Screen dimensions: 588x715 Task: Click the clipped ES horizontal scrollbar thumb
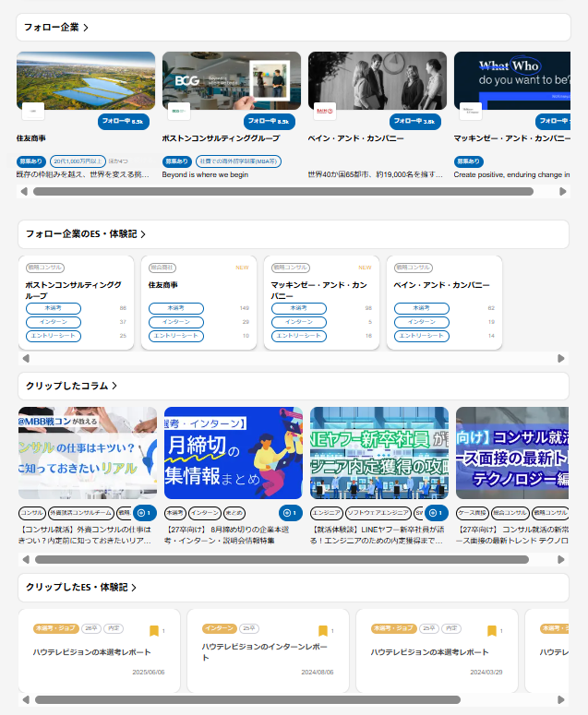click(247, 699)
